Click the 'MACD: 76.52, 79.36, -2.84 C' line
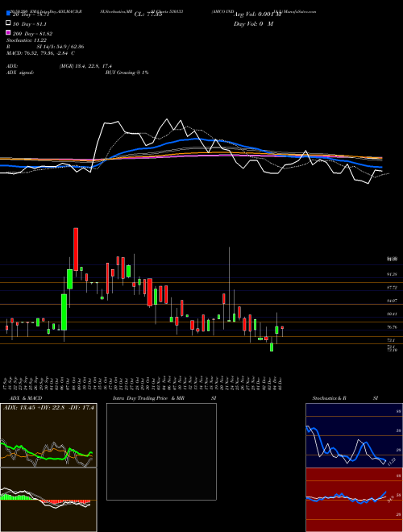The height and width of the screenshot is (532, 403). (x=40, y=53)
